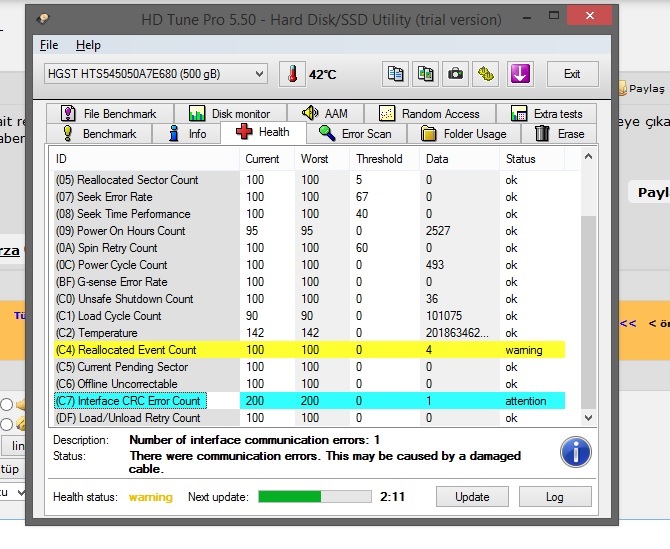Select (09) Power On Hours Count row
Image resolution: width=670 pixels, height=549 pixels.
tap(310, 231)
